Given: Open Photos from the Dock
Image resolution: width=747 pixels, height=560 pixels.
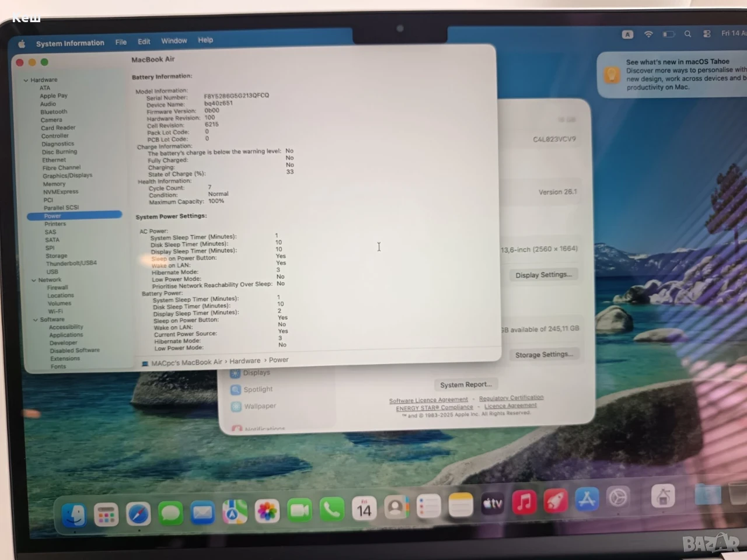Looking at the screenshot, I should 267,512.
